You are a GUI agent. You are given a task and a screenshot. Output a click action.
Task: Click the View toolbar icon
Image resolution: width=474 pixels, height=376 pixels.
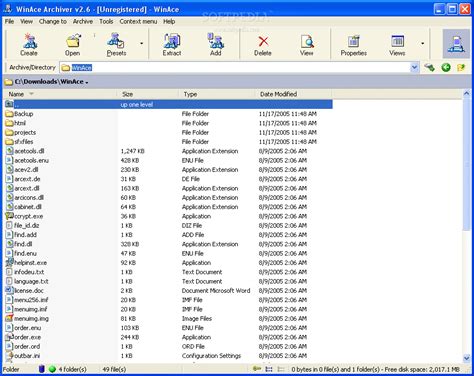click(x=306, y=45)
